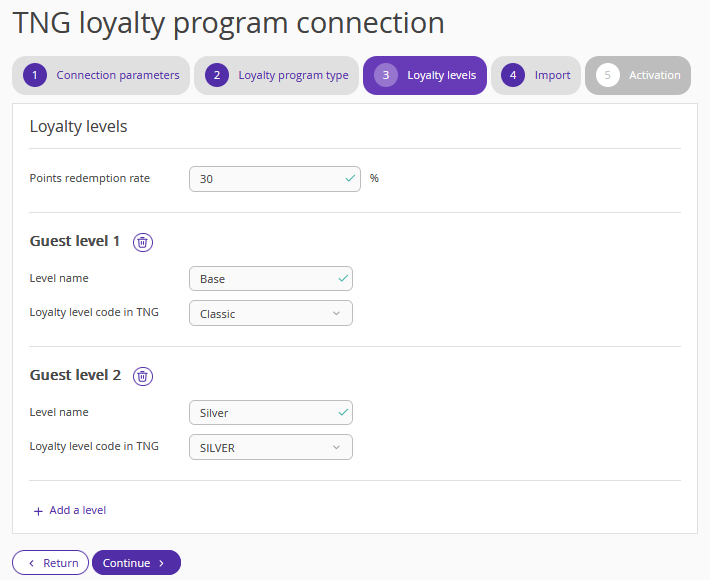Click the step 2 number circle
This screenshot has width=710, height=580.
(217, 75)
